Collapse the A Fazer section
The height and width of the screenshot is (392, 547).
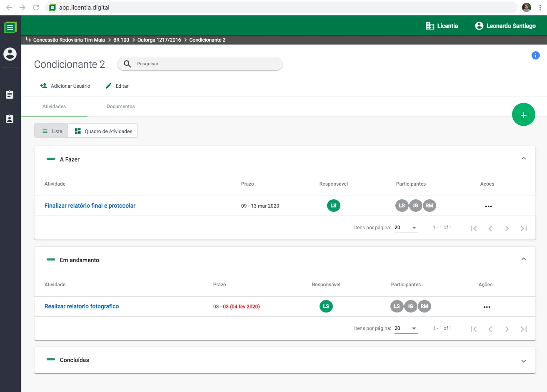point(524,159)
